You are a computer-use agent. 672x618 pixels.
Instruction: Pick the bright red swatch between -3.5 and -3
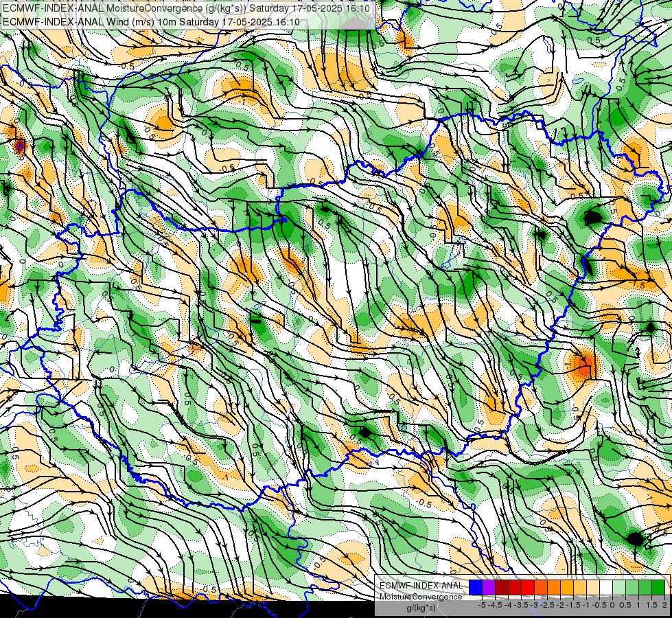[528, 588]
